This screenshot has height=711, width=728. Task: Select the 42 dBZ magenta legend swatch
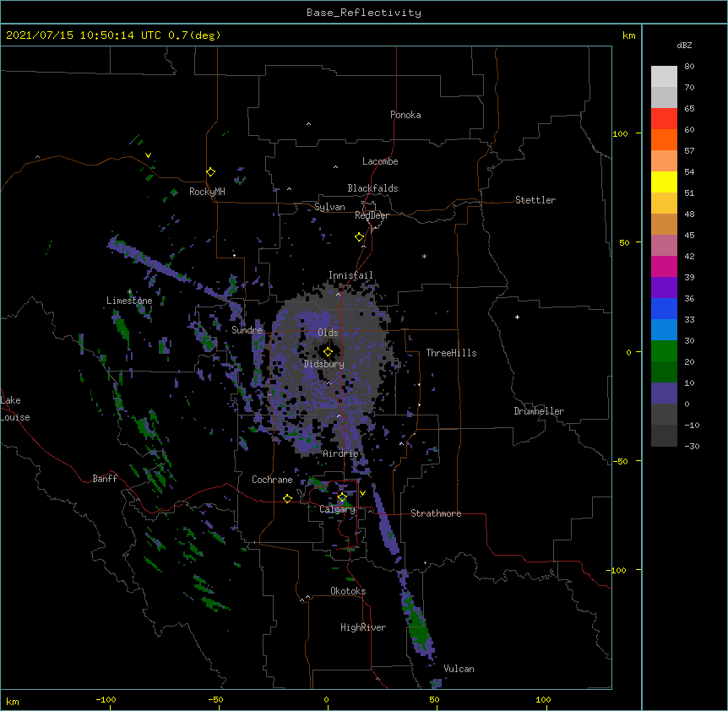pos(664,266)
